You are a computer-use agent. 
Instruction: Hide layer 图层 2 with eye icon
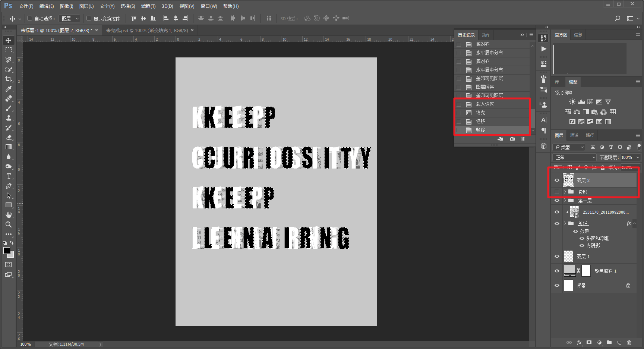point(557,180)
